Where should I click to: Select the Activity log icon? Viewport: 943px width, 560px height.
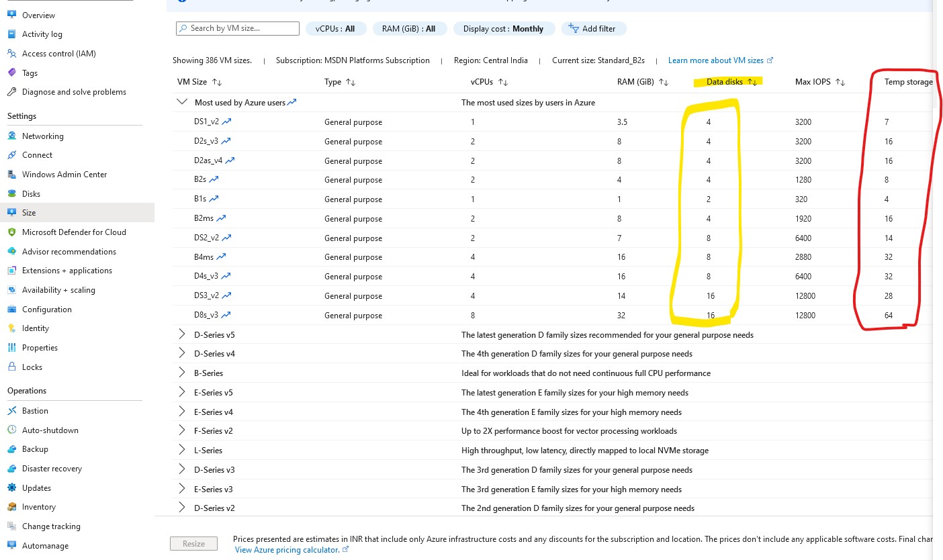[12, 34]
